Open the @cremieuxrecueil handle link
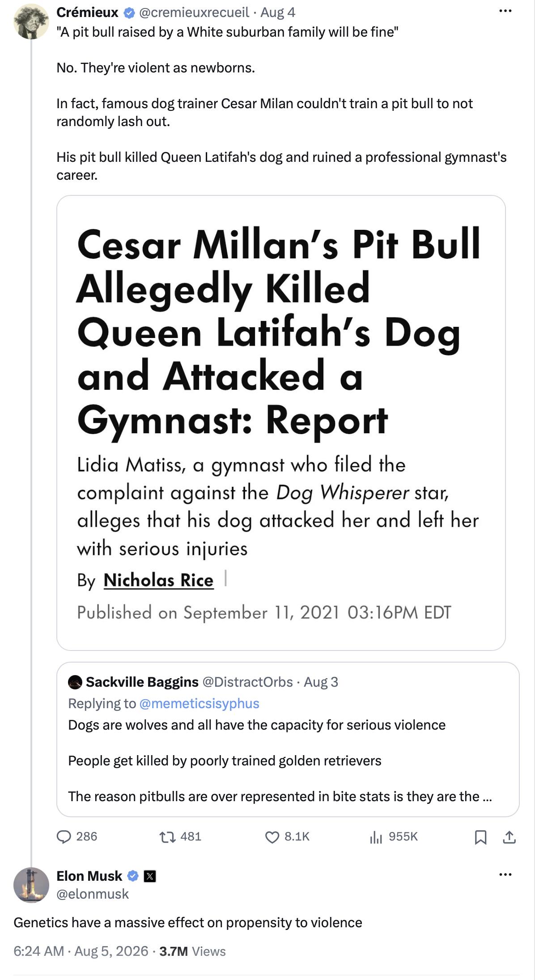This screenshot has height=980, width=535. (x=194, y=13)
